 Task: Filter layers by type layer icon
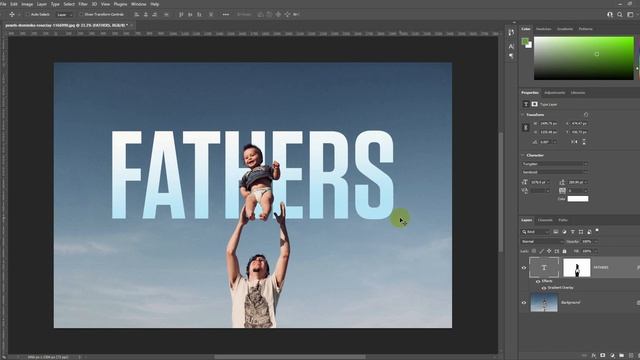pos(573,232)
